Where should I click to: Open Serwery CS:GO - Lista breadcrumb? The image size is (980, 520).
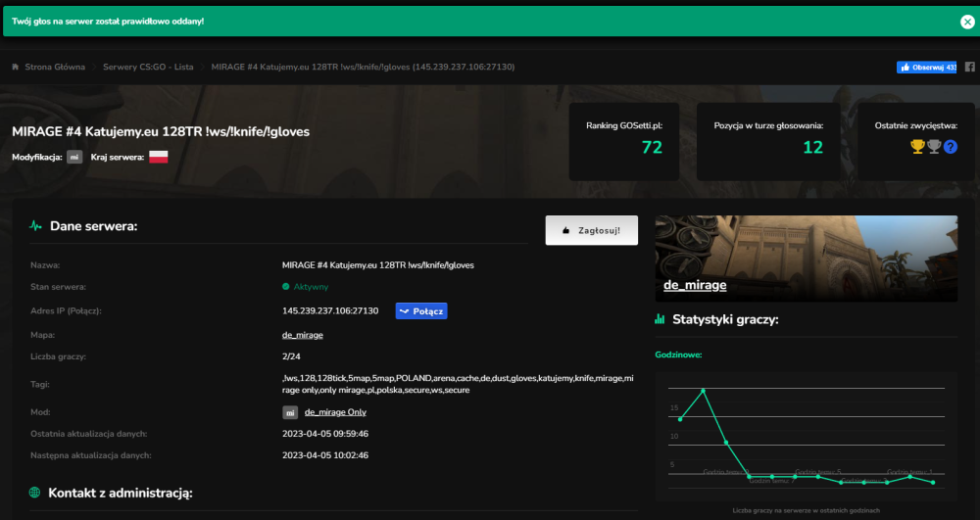click(148, 67)
